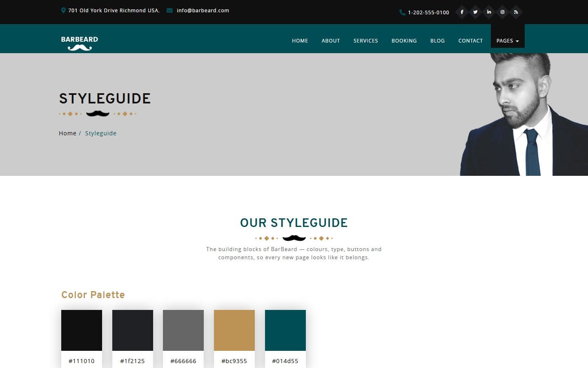Open the LinkedIn social icon
The image size is (588, 368).
tap(489, 12)
